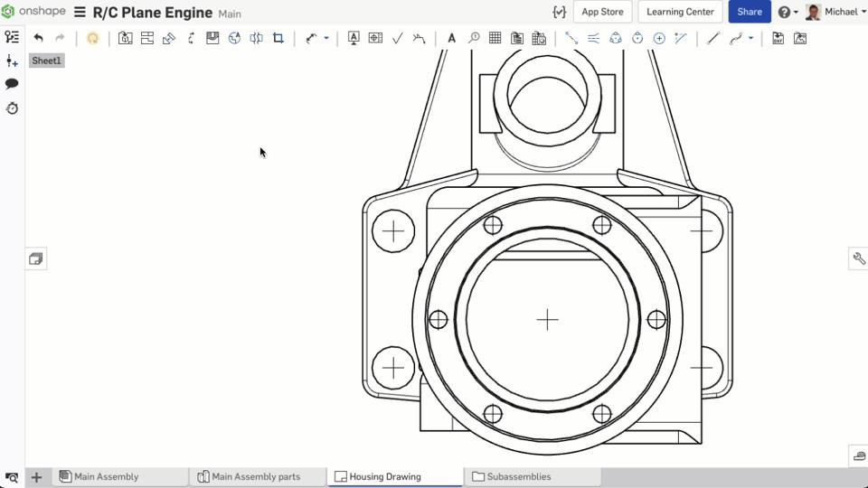
Task: Open the Learning Center
Action: pos(680,12)
